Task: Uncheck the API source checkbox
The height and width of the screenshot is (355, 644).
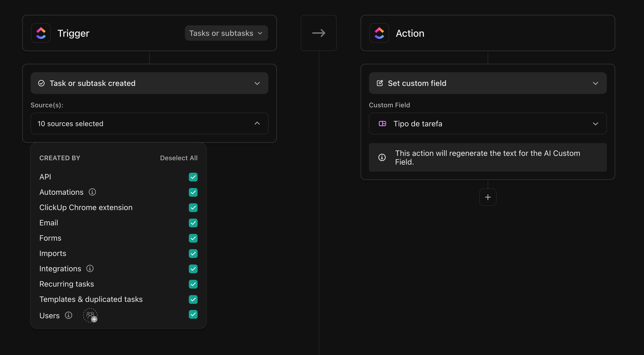Action: pos(193,177)
